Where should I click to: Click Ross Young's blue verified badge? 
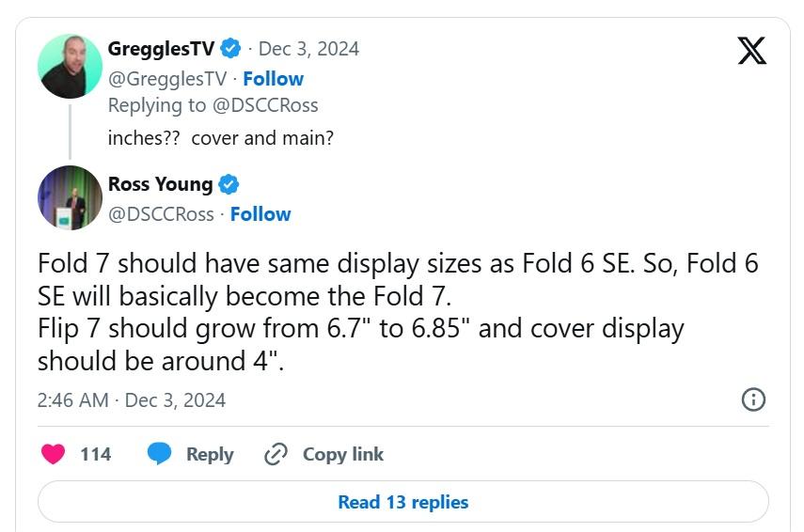click(229, 184)
